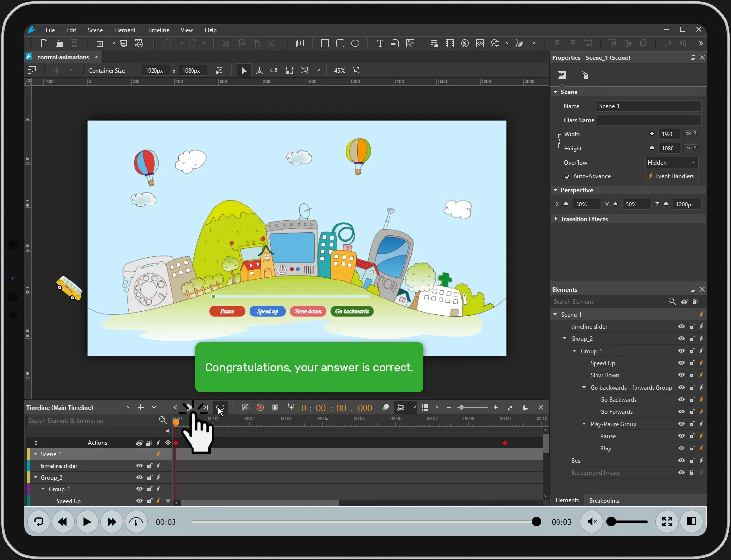
Task: Select the Pen tool
Action: [519, 43]
